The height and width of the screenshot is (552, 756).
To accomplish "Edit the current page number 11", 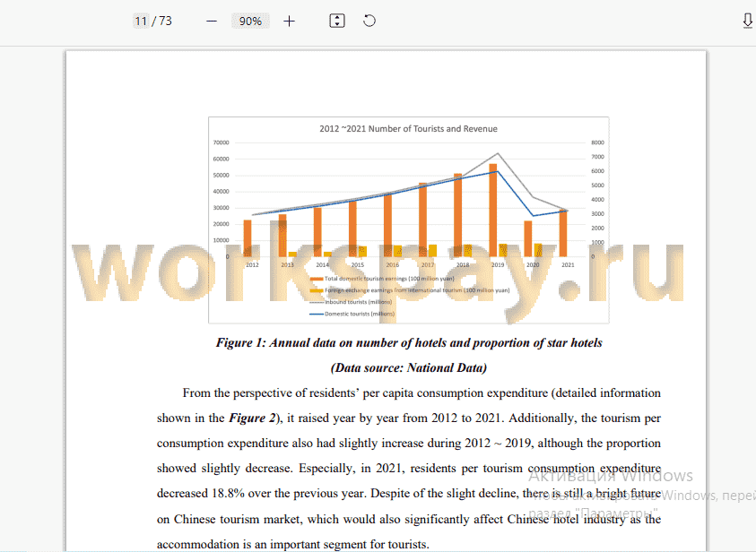I will coord(141,22).
